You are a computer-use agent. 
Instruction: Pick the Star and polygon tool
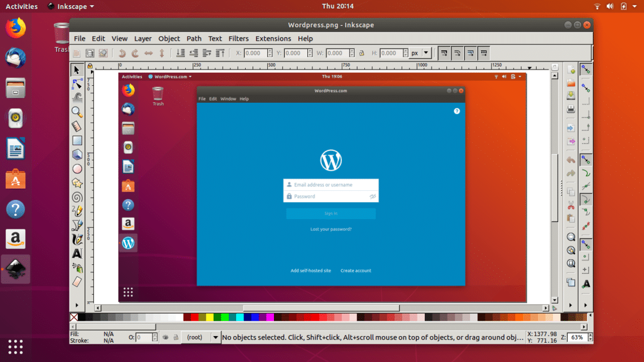[x=77, y=183]
